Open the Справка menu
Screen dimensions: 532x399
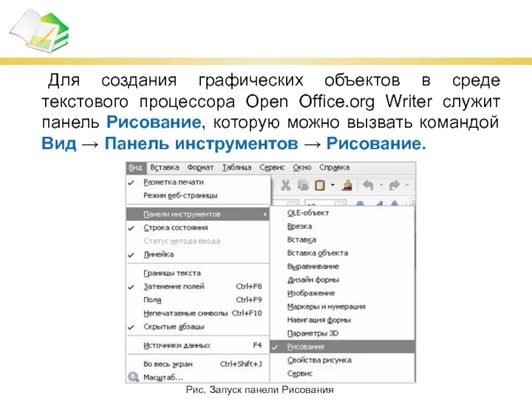[334, 168]
